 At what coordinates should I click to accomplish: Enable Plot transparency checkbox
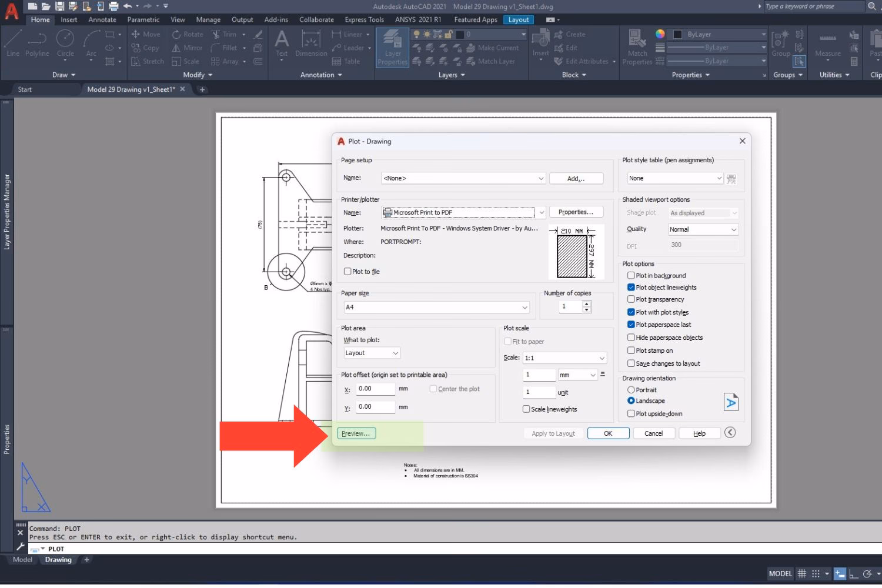(631, 299)
